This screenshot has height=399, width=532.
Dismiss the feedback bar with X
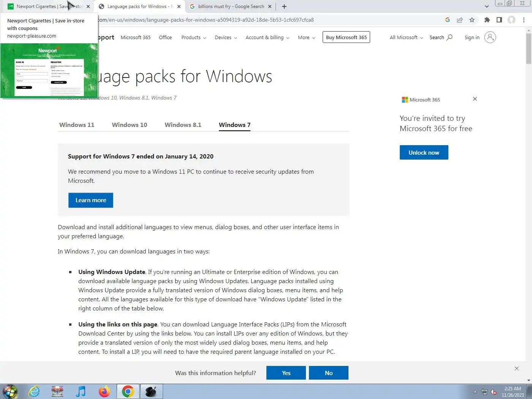click(517, 369)
